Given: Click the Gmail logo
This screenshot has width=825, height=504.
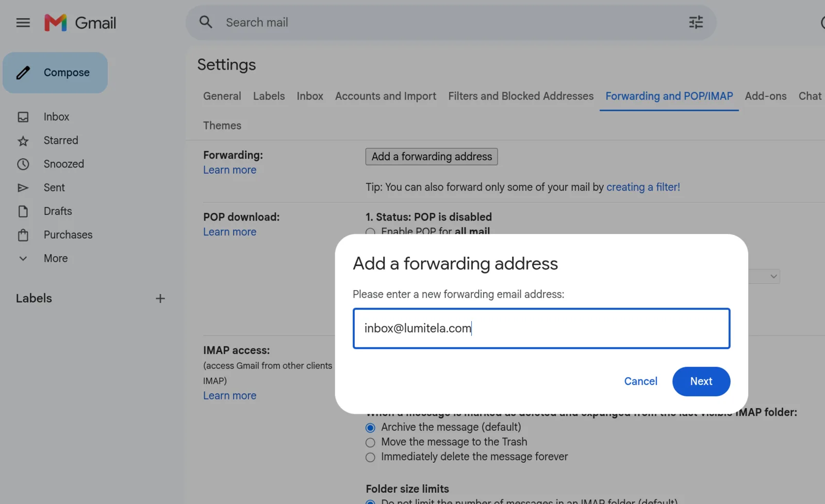Looking at the screenshot, I should 80,23.
